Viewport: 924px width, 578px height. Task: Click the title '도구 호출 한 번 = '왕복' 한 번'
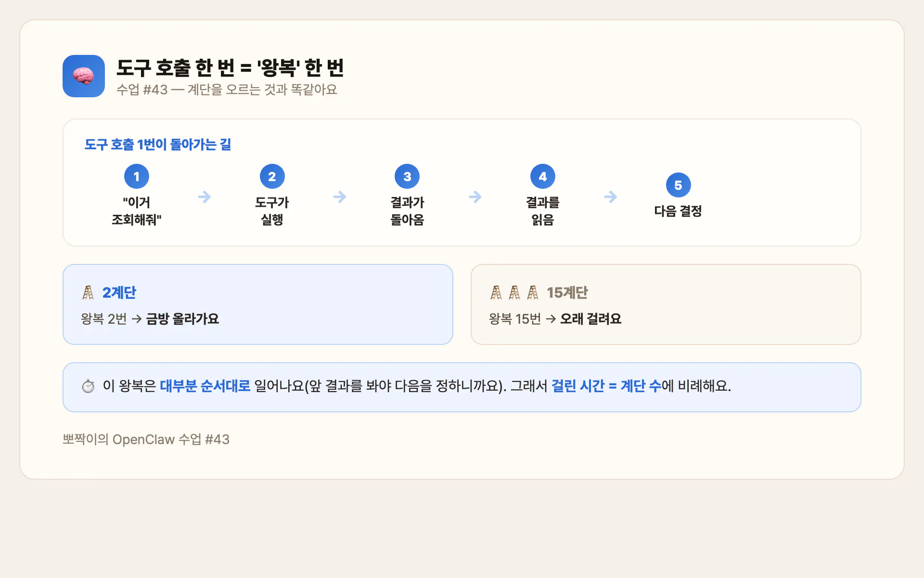coord(230,67)
